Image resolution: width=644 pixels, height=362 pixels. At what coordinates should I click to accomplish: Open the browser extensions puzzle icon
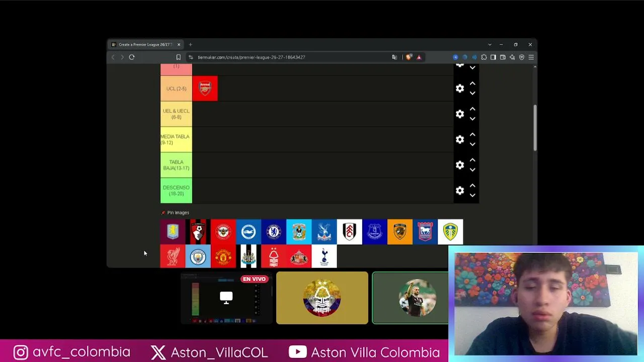click(484, 57)
